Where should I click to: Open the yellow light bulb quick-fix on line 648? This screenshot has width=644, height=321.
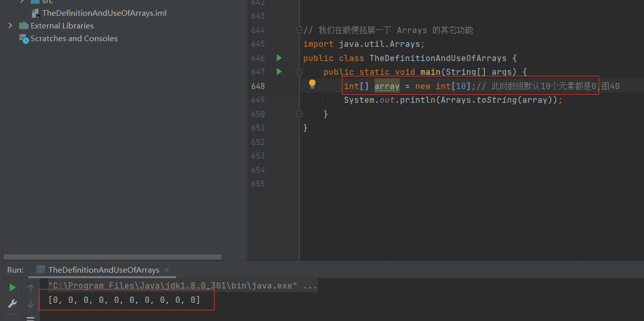[x=312, y=84]
